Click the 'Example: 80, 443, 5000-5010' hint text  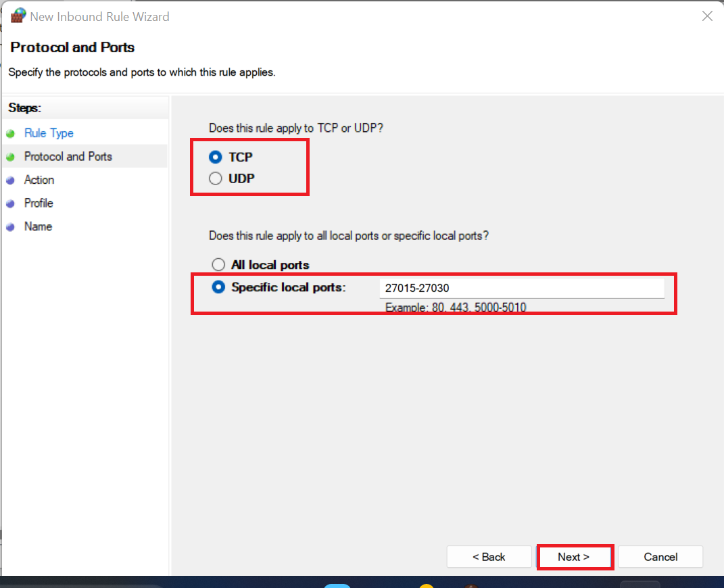[456, 308]
